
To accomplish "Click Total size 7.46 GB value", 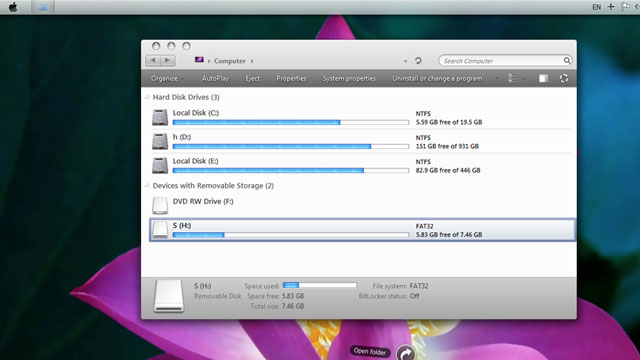I will point(293,306).
